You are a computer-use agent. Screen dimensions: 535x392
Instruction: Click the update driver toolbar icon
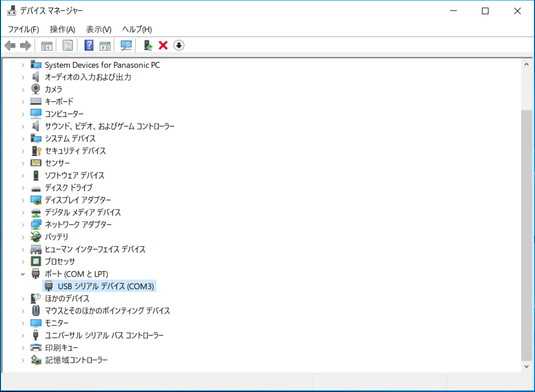148,45
